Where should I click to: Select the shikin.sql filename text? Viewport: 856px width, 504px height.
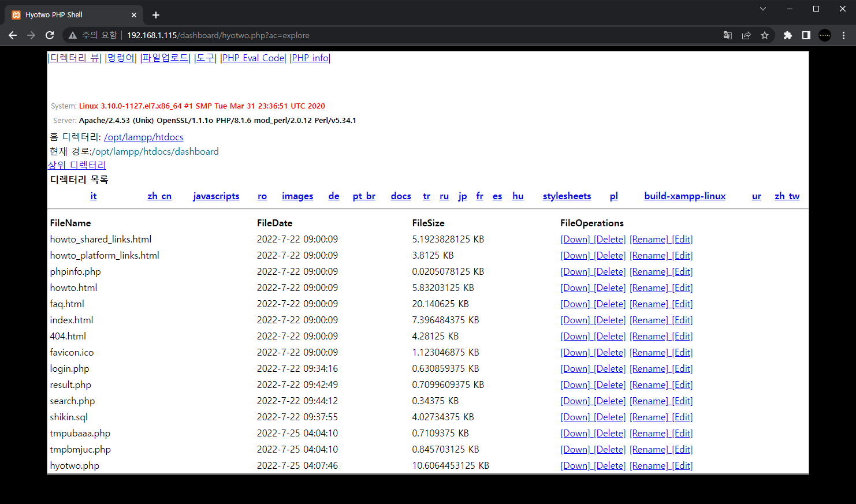(x=69, y=417)
